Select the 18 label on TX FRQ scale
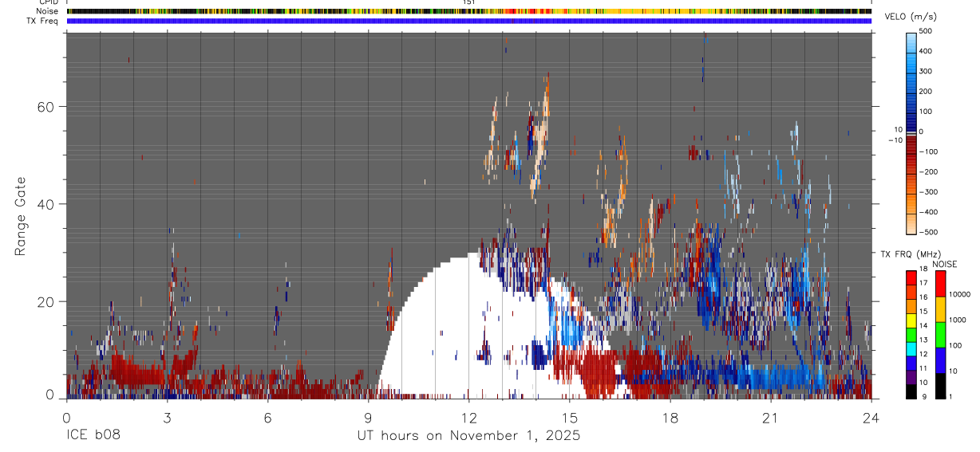980x452 pixels. pyautogui.click(x=924, y=269)
